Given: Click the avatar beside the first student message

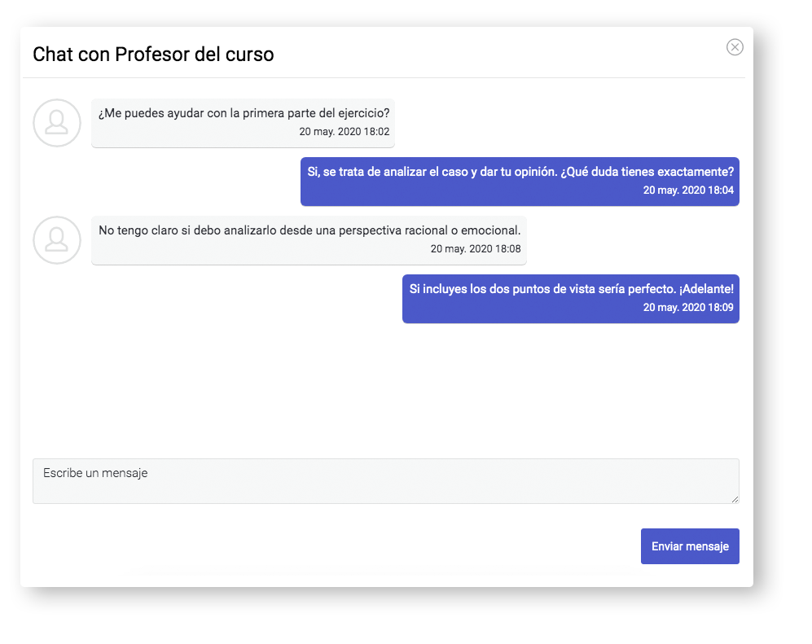Looking at the screenshot, I should pyautogui.click(x=57, y=123).
